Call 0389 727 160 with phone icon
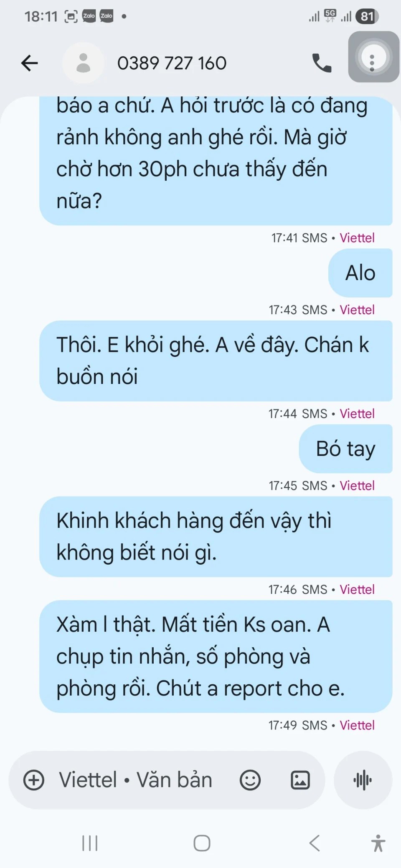The image size is (401, 868). coord(322,63)
